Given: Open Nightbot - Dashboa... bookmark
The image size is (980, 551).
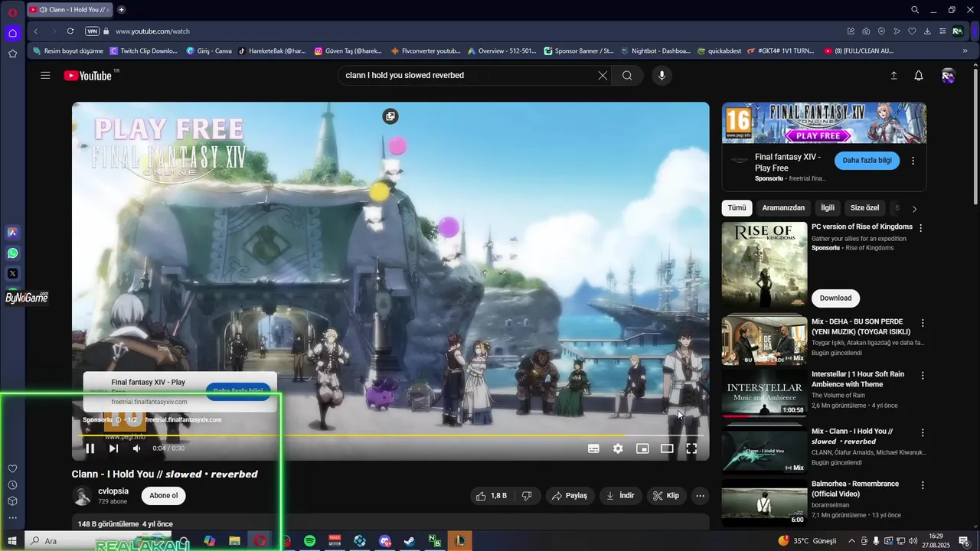Looking at the screenshot, I should (655, 51).
